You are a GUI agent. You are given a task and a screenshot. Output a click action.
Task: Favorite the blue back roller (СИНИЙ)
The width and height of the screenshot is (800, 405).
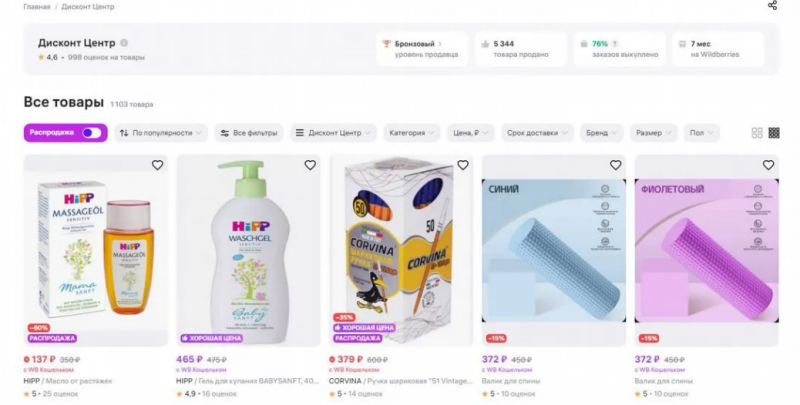(616, 165)
